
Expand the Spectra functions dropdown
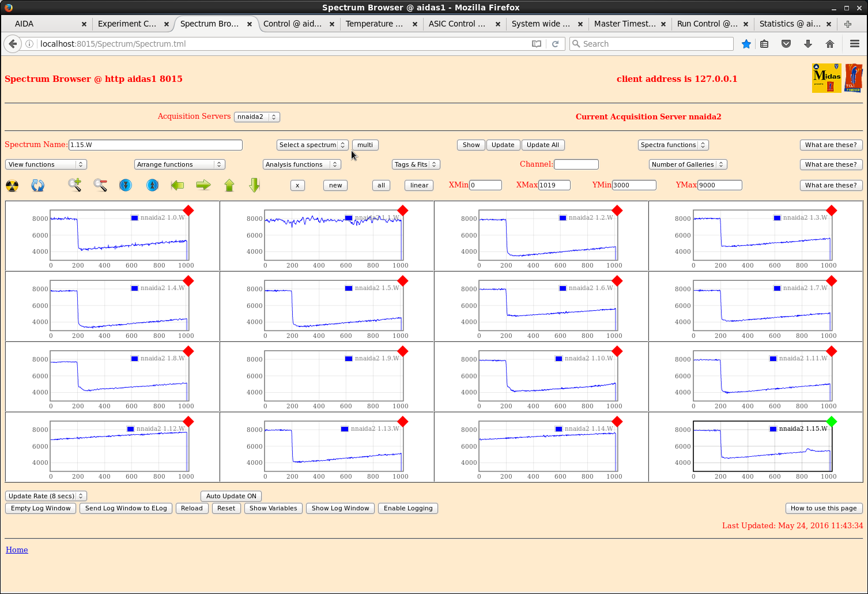pos(673,145)
